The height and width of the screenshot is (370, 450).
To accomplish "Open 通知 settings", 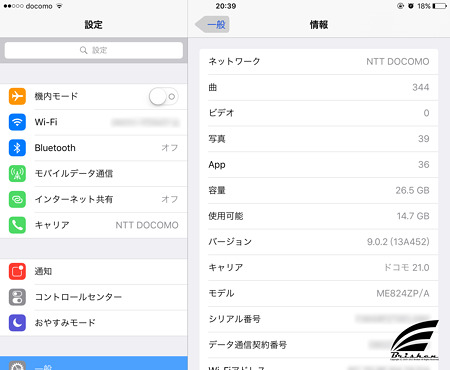I will [94, 271].
